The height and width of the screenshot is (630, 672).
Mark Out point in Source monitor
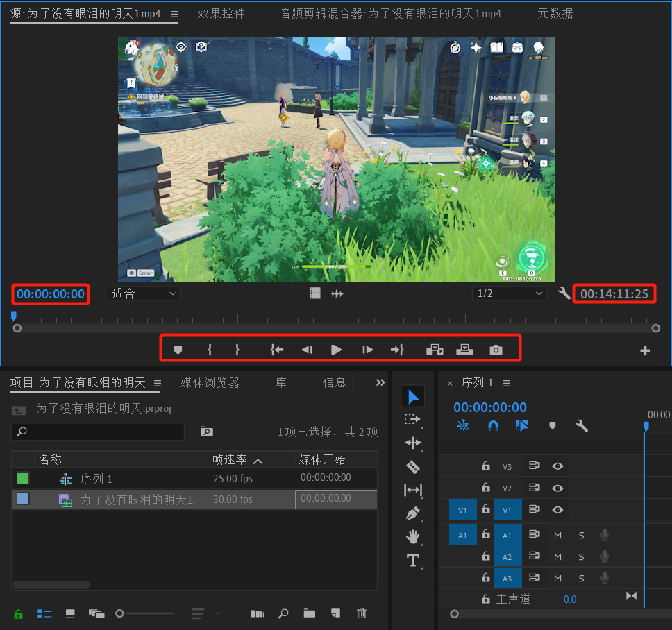[237, 350]
